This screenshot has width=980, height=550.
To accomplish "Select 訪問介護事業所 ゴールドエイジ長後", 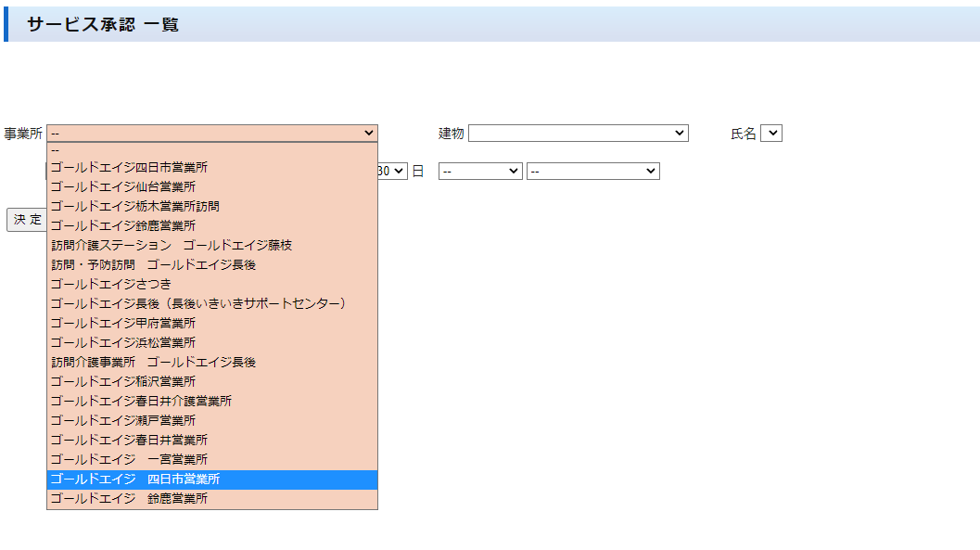I will 154,363.
